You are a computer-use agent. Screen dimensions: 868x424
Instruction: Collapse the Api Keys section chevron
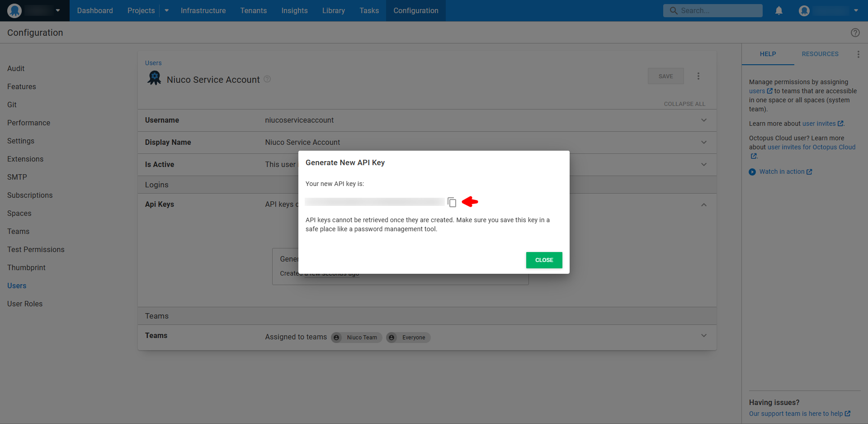tap(703, 205)
